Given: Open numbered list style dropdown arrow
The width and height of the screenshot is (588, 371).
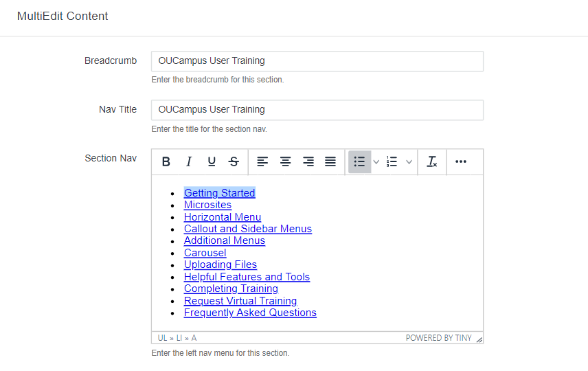Looking at the screenshot, I should pyautogui.click(x=409, y=162).
